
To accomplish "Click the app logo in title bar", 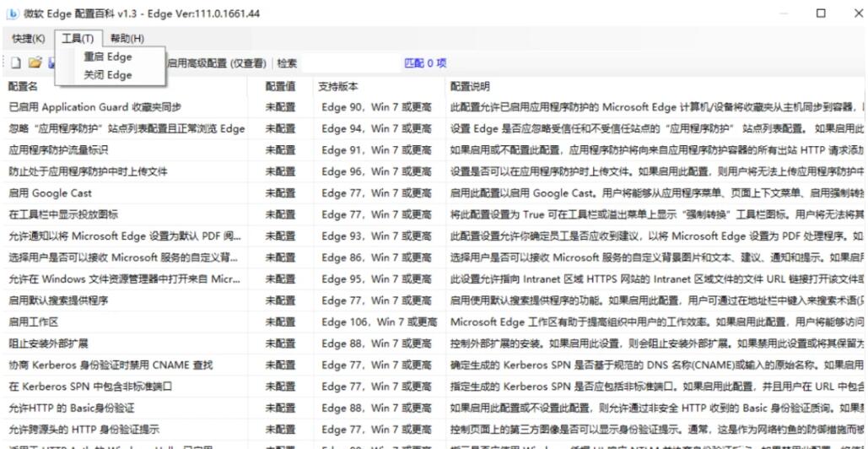I will pos(12,14).
